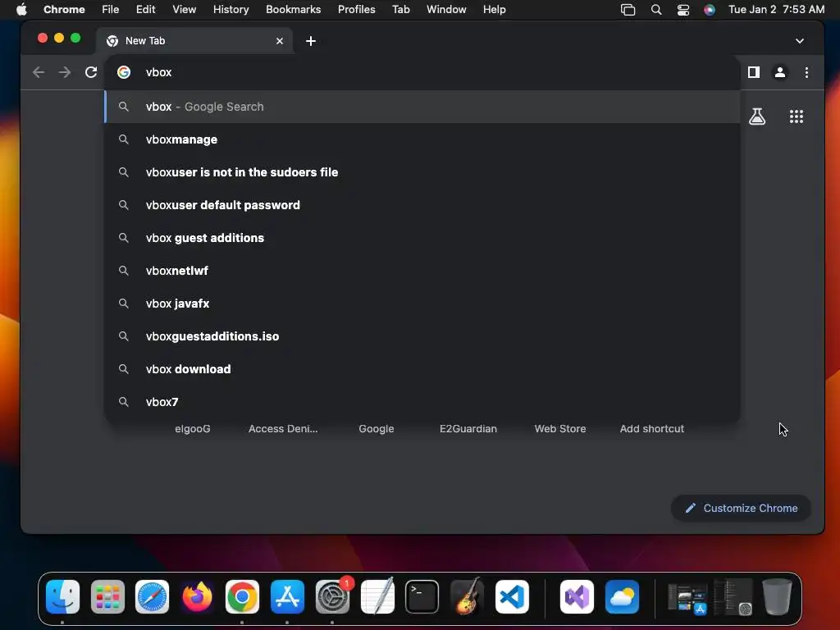The width and height of the screenshot is (840, 630).
Task: Open the Web Store shortcut
Action: point(559,428)
